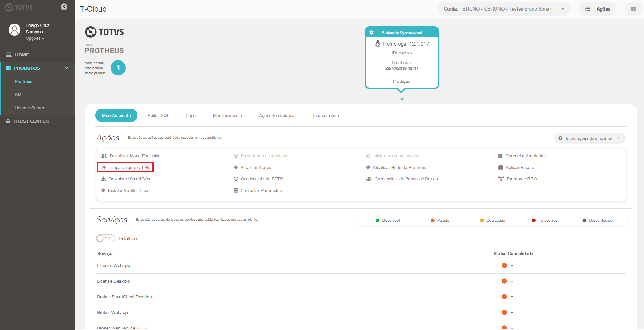The height and width of the screenshot is (330, 644).
Task: Click the Parar todos os serviços stop icon
Action: (236, 156)
